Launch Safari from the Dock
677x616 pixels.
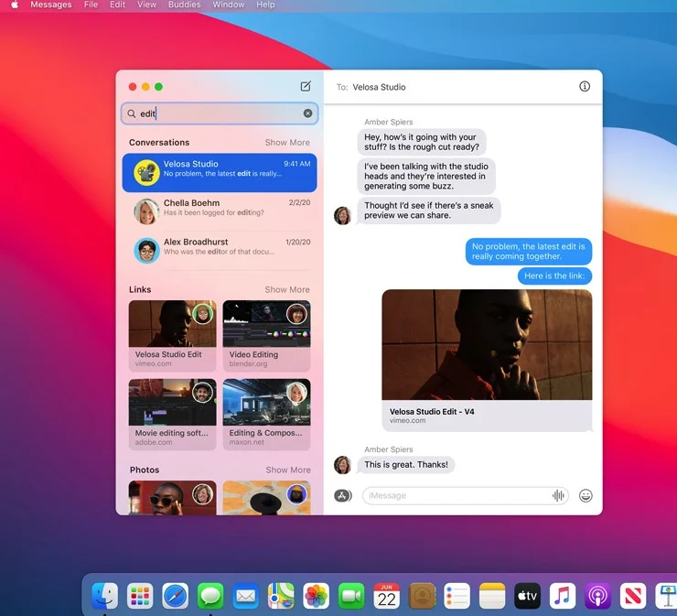pos(176,596)
